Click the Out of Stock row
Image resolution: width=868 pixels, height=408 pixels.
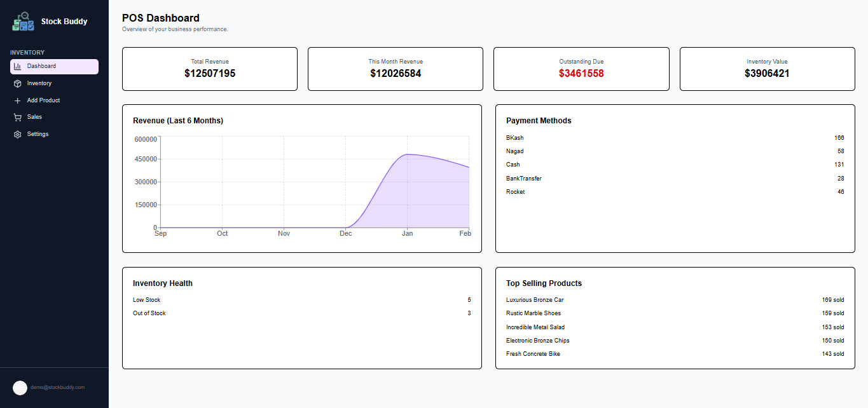click(301, 313)
